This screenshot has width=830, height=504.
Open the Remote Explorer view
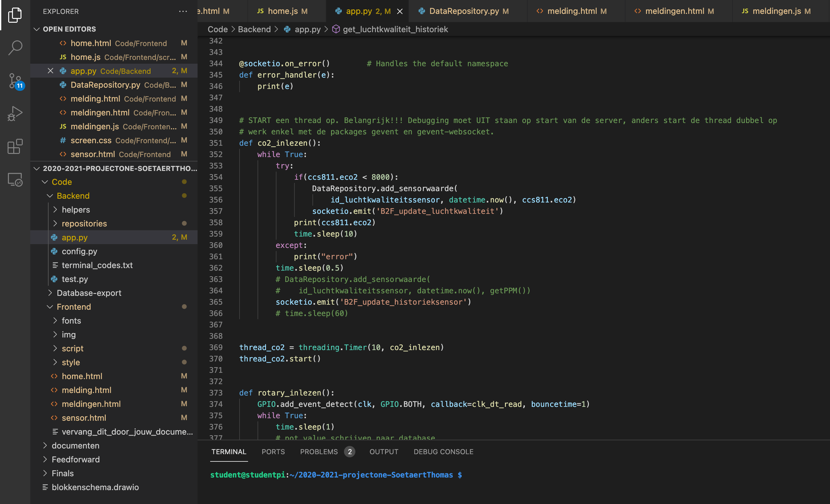(15, 179)
